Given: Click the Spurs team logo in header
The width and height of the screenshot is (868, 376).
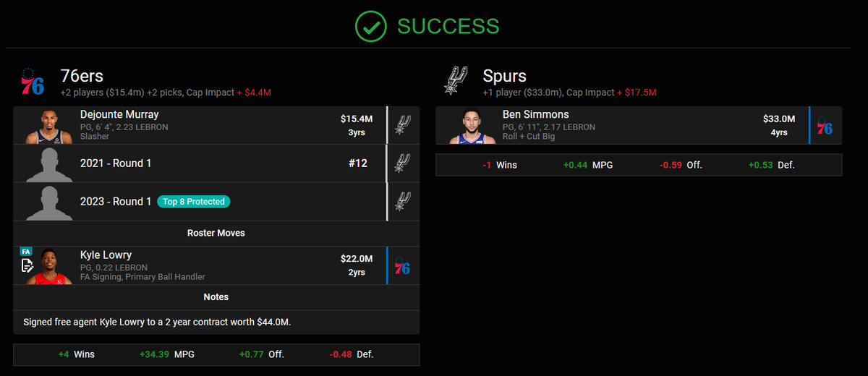Looking at the screenshot, I should (456, 80).
